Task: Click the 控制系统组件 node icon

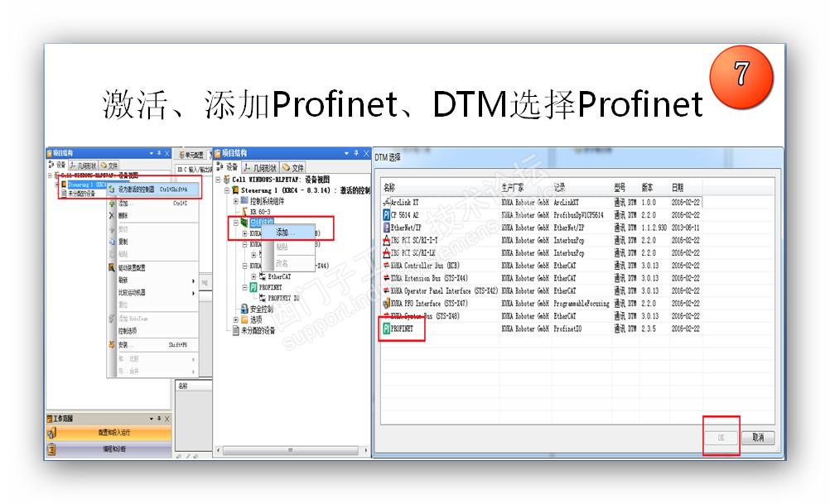Action: (x=244, y=201)
